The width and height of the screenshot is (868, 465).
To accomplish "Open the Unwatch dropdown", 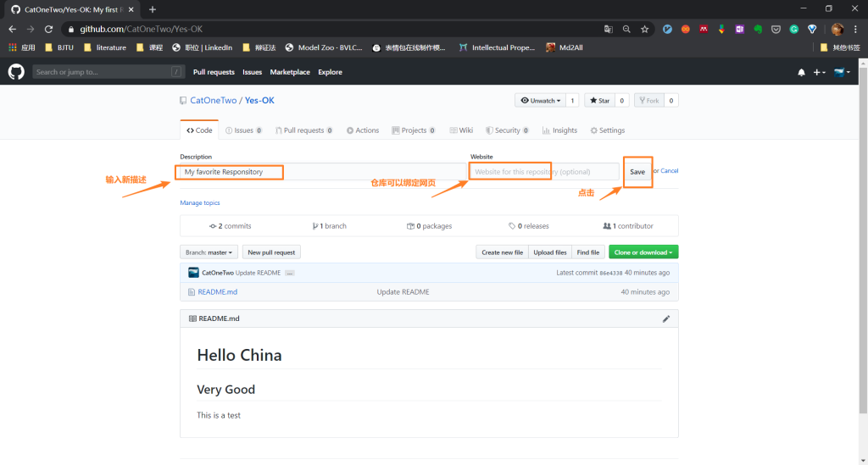I will tap(540, 101).
